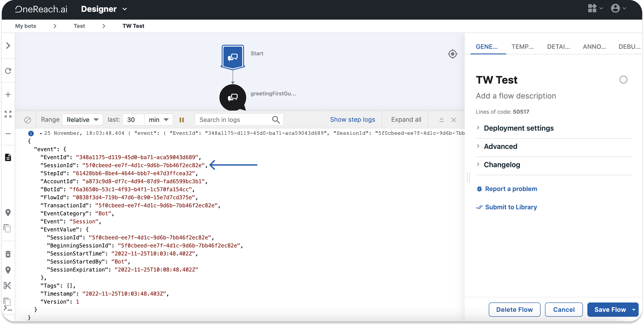Click the fit-to-screen expand arrows icon

coord(8,114)
